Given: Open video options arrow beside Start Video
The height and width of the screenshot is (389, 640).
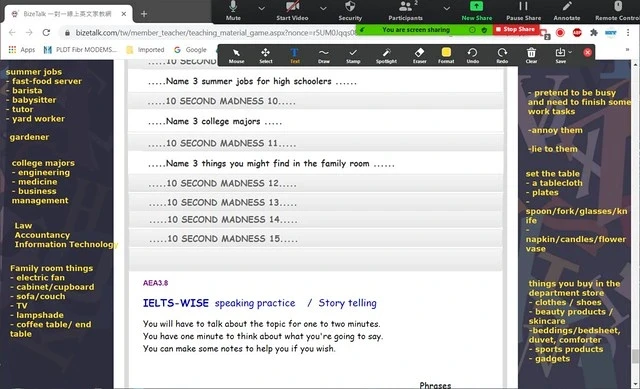Looking at the screenshot, I should [x=323, y=9].
